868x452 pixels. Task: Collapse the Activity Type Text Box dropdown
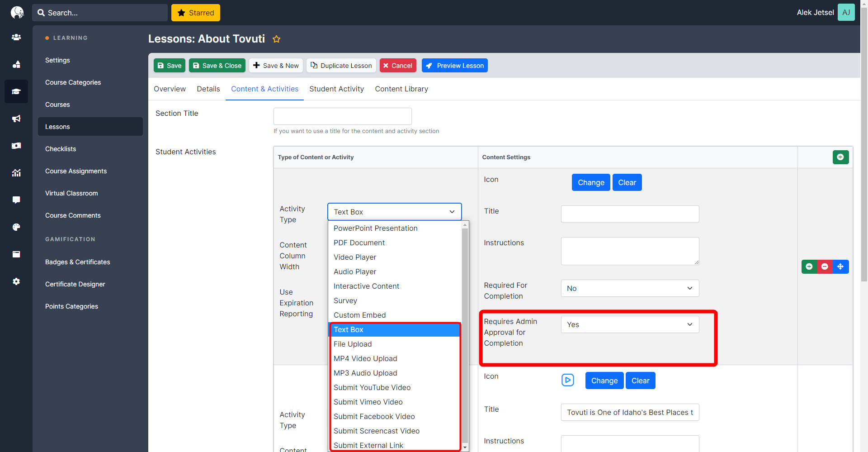(394, 212)
